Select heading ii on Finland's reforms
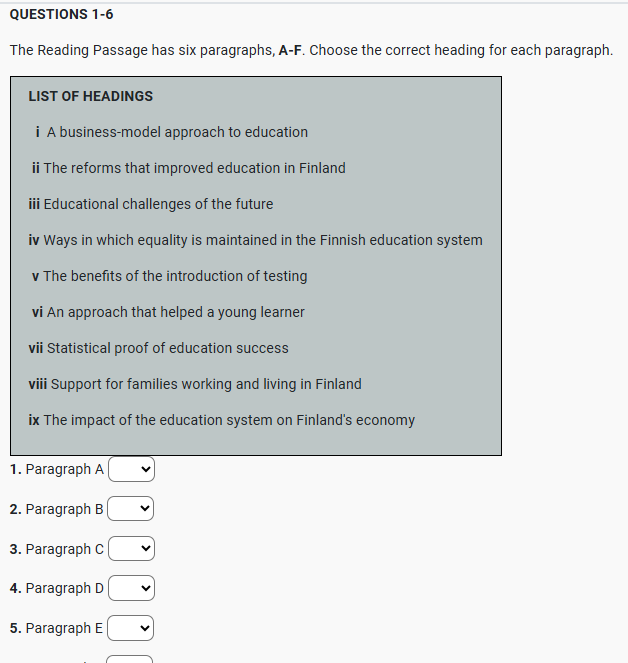Viewport: 628px width, 663px height. pyautogui.click(x=189, y=168)
